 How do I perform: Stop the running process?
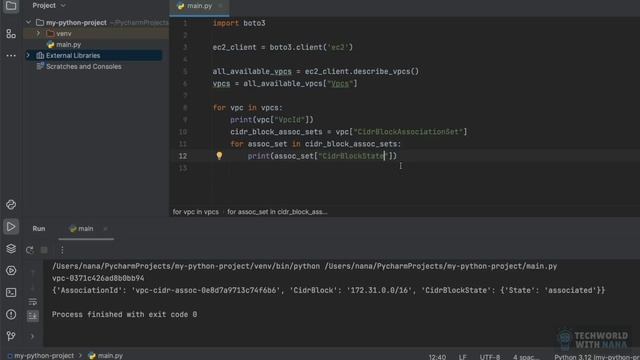click(44, 250)
